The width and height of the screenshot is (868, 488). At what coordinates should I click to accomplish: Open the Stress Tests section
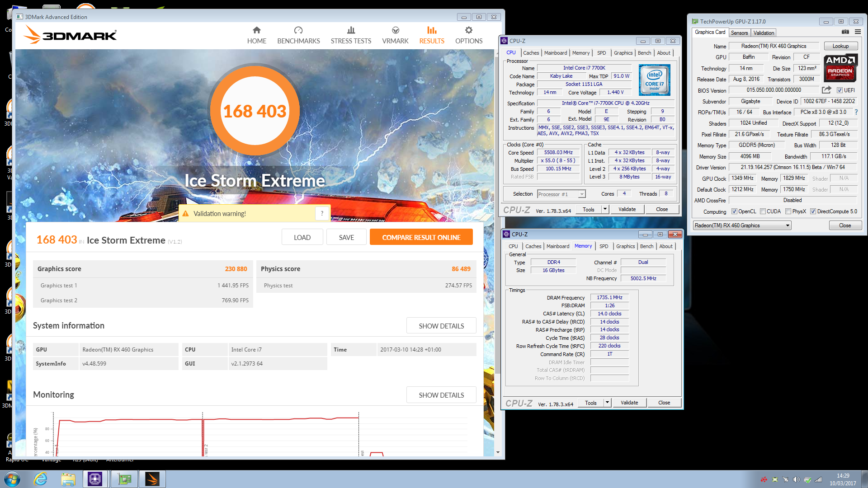(351, 35)
